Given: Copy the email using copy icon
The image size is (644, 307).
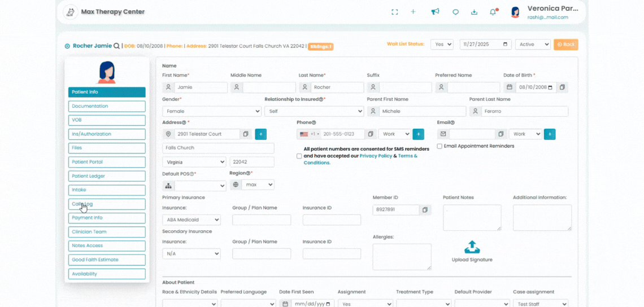Looking at the screenshot, I should pos(501,134).
